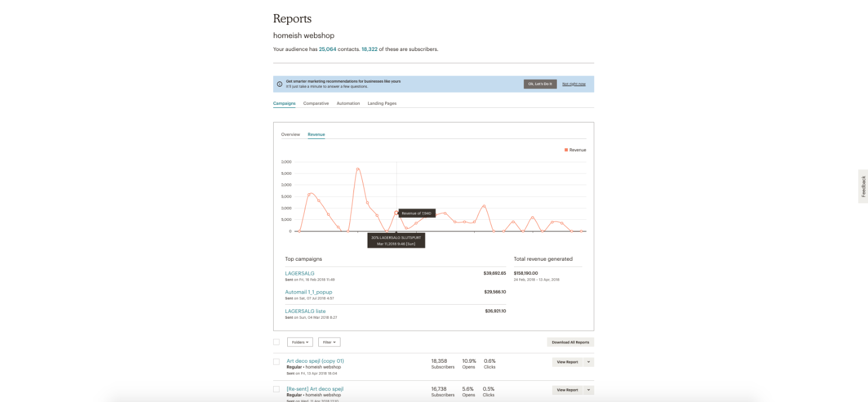Open the Automation tab
This screenshot has width=868, height=402.
coord(348,104)
